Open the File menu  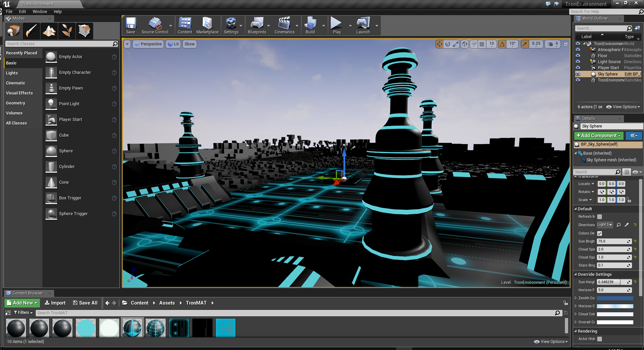point(9,11)
